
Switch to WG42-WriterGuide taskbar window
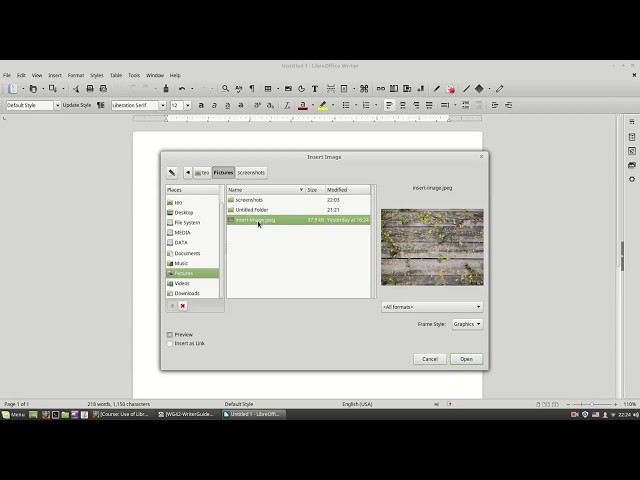187,414
